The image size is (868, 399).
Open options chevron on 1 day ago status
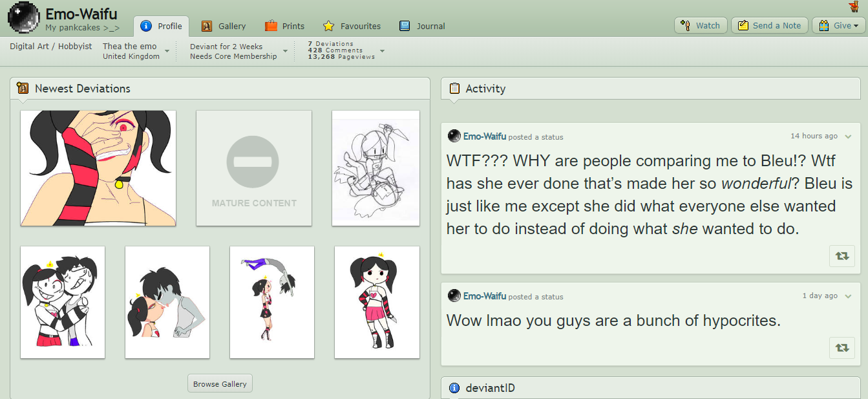point(848,296)
